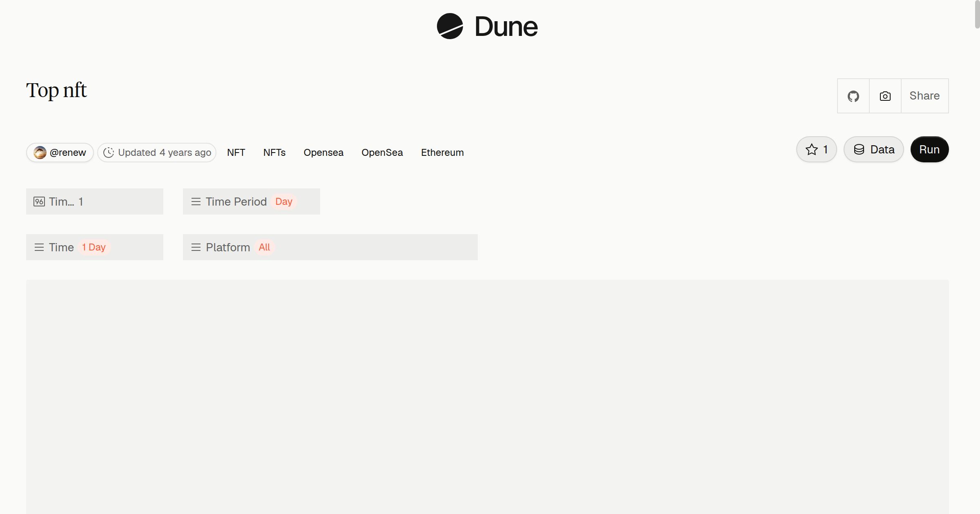Image resolution: width=980 pixels, height=514 pixels.
Task: Open the Data button
Action: tap(874, 149)
